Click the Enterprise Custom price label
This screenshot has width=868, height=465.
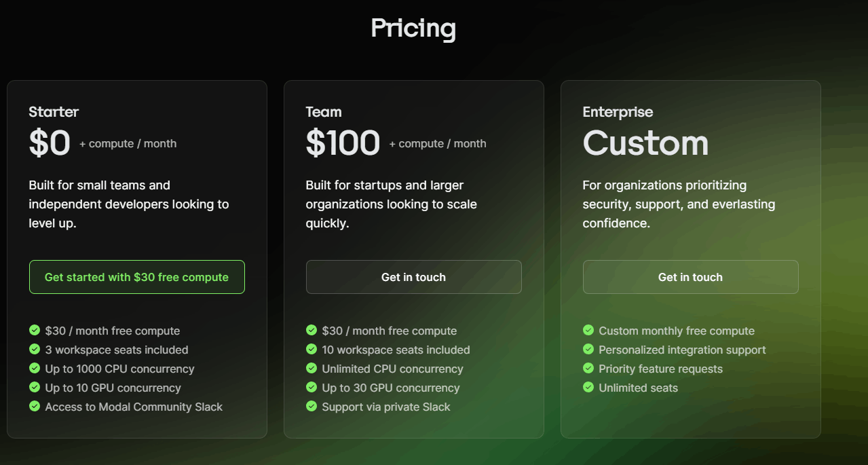[x=646, y=143]
